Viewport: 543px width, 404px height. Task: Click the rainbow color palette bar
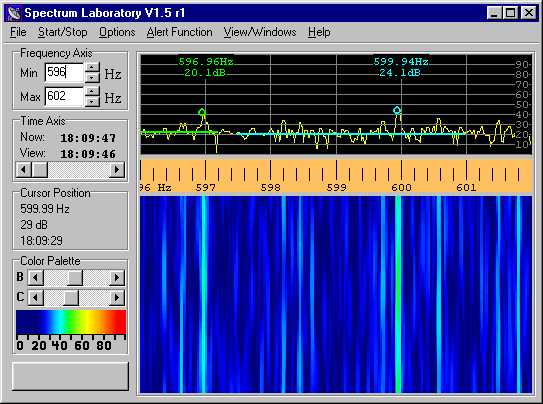[x=71, y=322]
